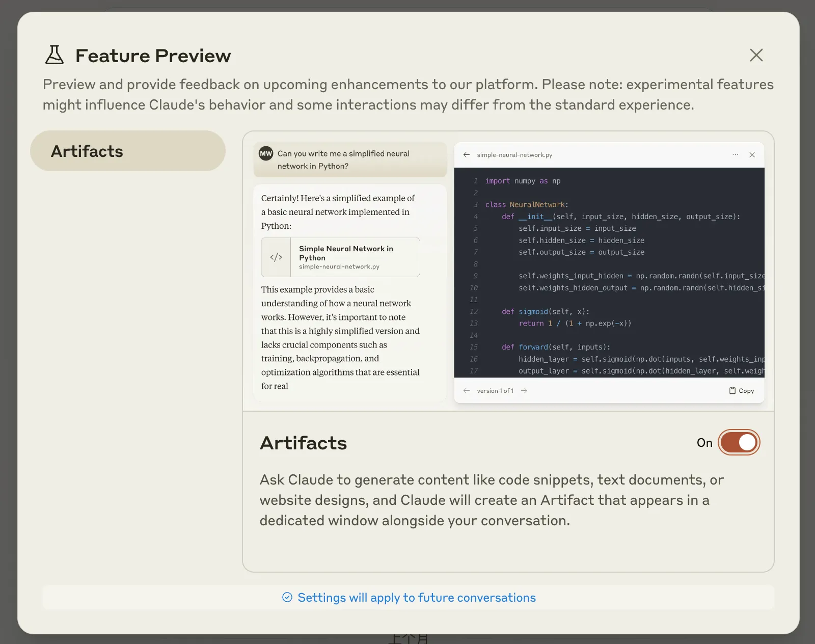Open the Simple Neural Network in Python card

click(340, 257)
